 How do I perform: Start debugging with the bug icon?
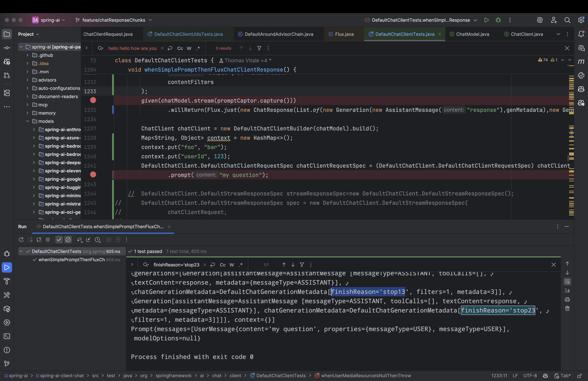tap(498, 20)
